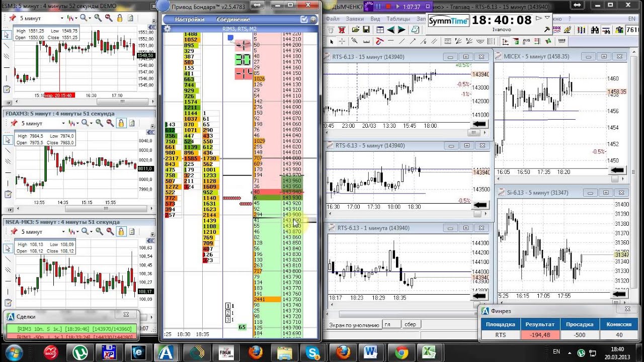Image resolution: width=644 pixels, height=362 pixels.
Task: Open the clipboard notes icon beside ESM3 chart
Action: [7, 89]
